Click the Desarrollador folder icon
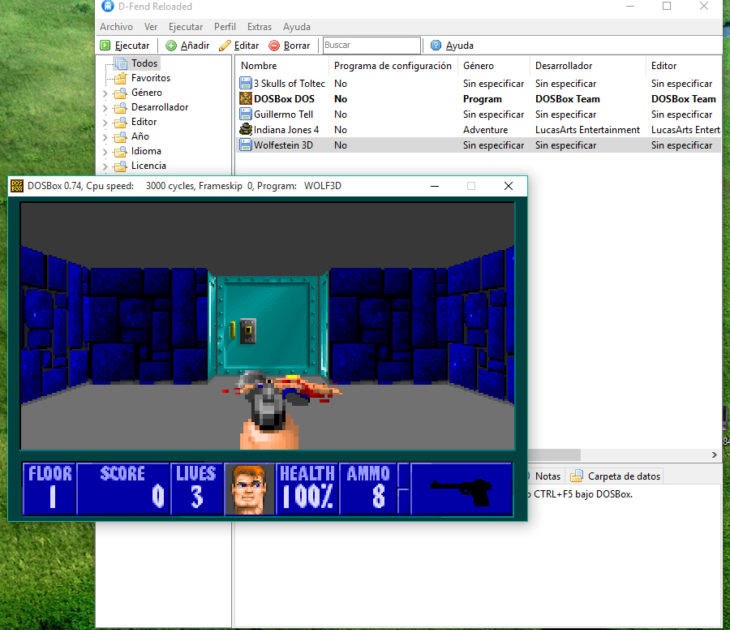Image resolution: width=730 pixels, height=630 pixels. point(120,107)
